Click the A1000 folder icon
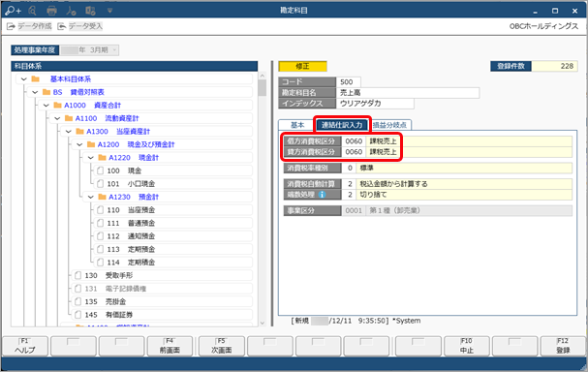Image resolution: width=588 pixels, height=372 pixels. coord(58,105)
